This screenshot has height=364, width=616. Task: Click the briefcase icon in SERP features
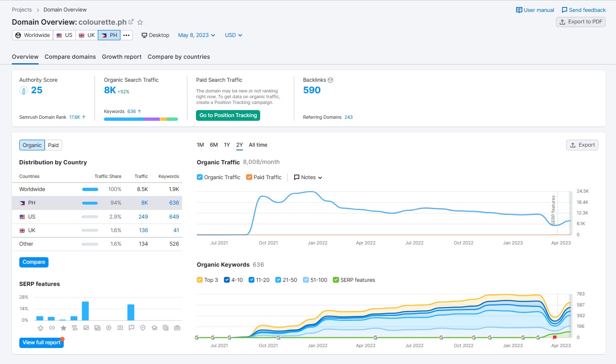click(177, 328)
